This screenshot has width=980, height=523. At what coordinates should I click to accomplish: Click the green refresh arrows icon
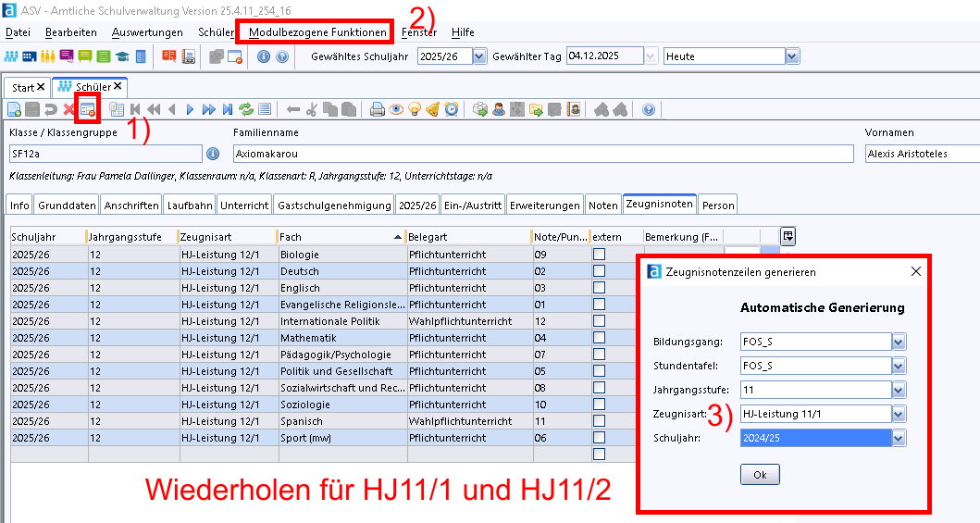246,109
